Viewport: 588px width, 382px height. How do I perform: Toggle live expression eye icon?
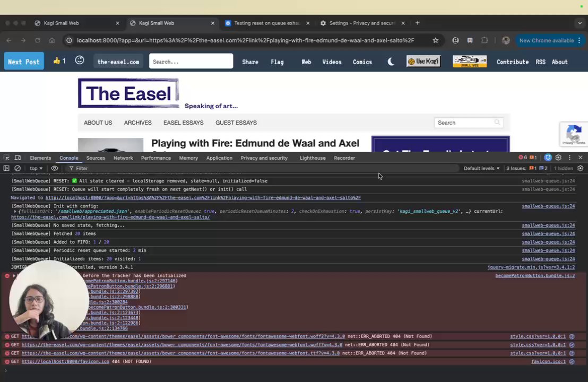coord(54,168)
